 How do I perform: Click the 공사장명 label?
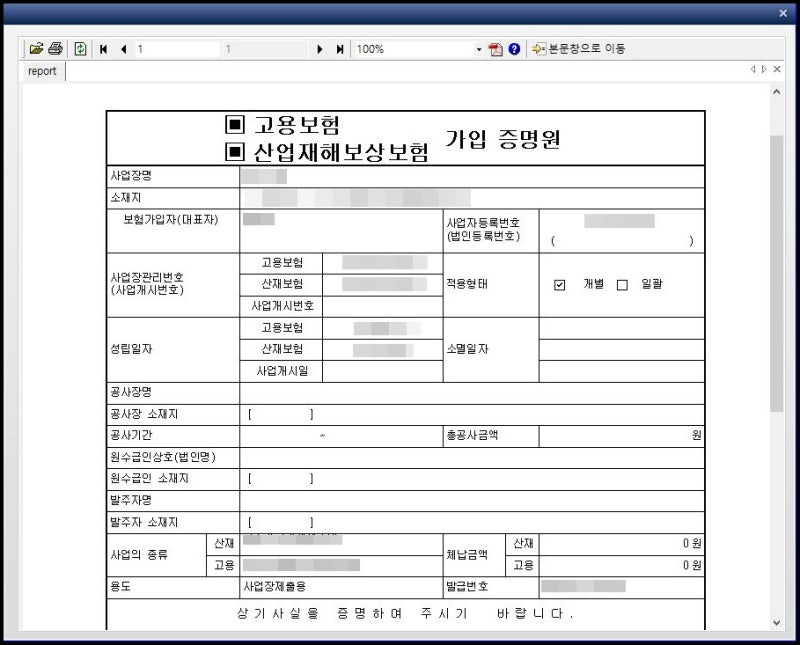tap(131, 392)
